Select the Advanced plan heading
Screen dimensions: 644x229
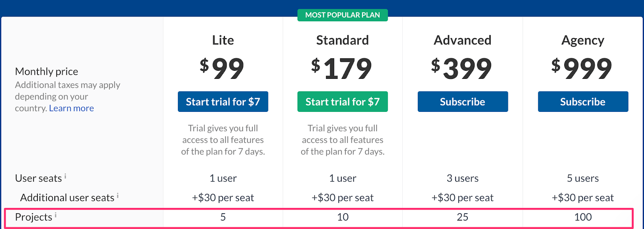[x=462, y=40]
